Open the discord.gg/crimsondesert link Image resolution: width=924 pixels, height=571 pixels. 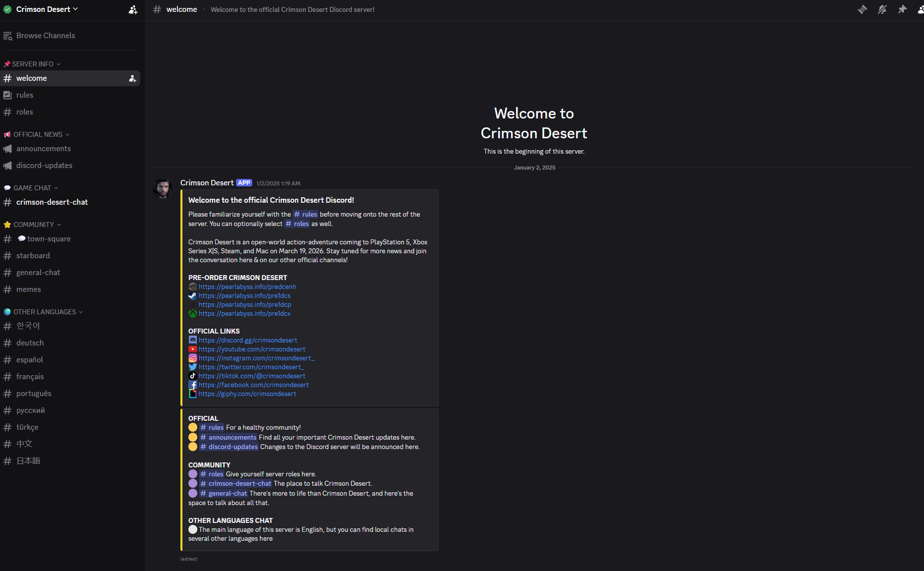[x=248, y=341]
